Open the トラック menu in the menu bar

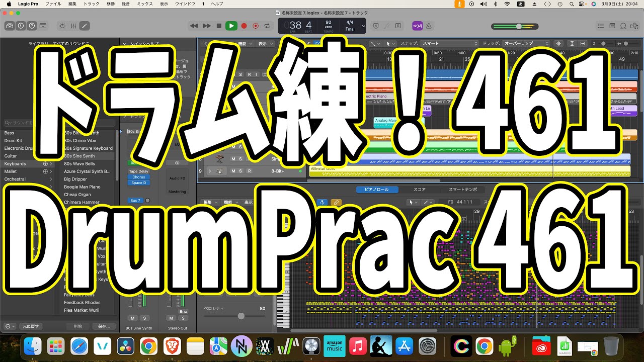click(91, 4)
